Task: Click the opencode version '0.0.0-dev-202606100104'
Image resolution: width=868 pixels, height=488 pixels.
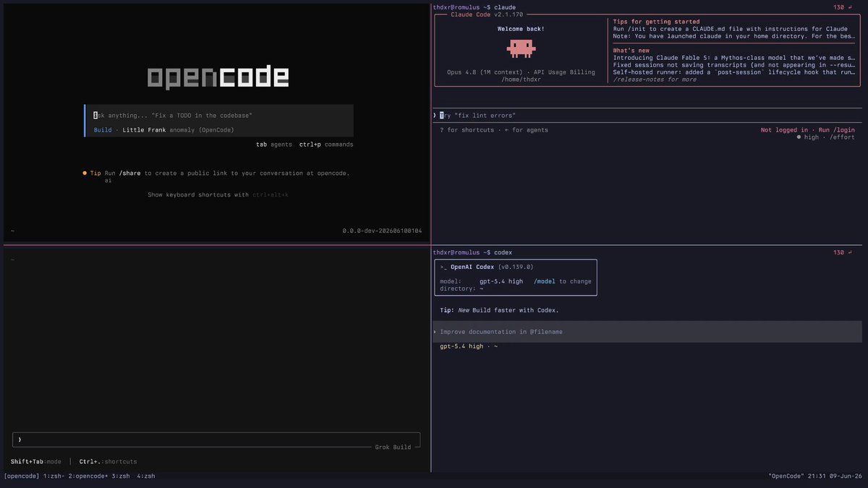Action: coord(382,231)
